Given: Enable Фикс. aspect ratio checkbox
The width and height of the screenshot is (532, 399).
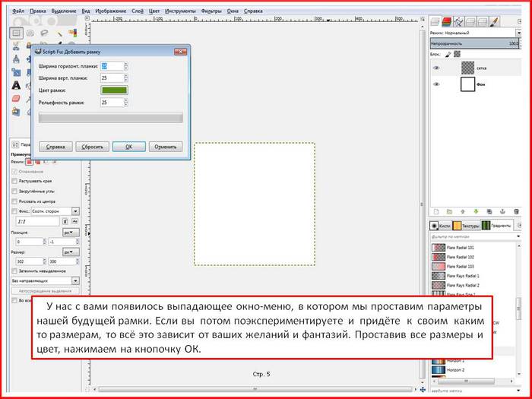Looking at the screenshot, I should point(14,211).
